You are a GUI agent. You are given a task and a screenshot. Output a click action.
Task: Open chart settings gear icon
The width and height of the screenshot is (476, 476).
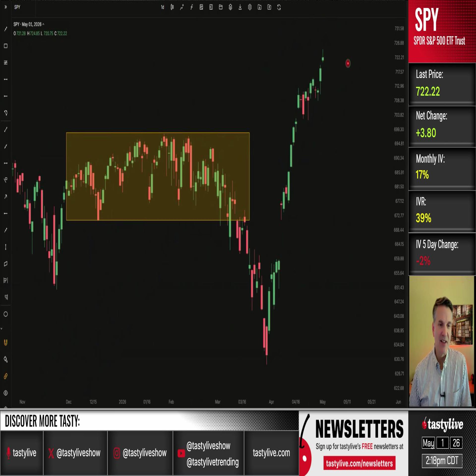coord(250,7)
